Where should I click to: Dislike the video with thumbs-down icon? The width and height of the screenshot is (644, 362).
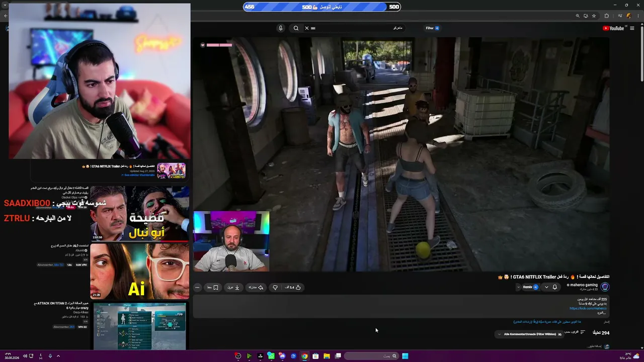coord(275,288)
